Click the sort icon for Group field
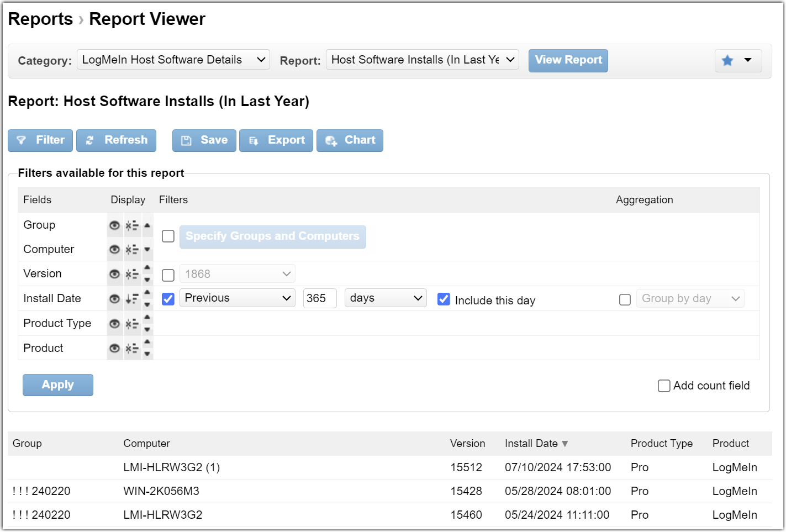Screen dimensions: 786x532 click(x=132, y=225)
